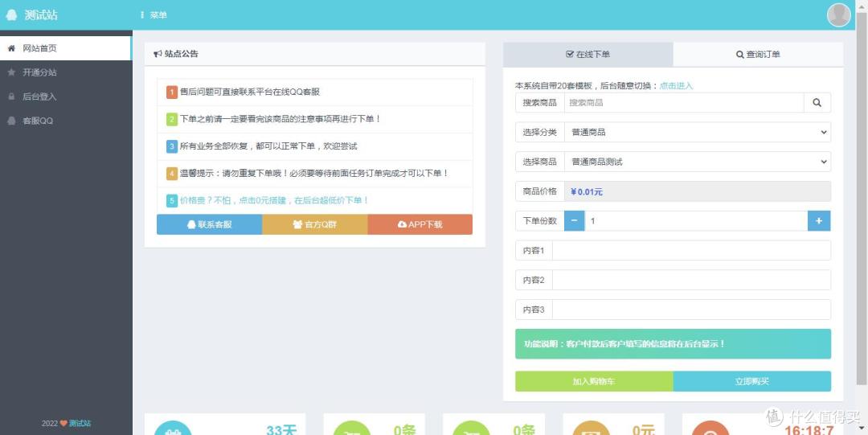Click the star icon beside 开通分站
This screenshot has height=435, width=868.
11,72
